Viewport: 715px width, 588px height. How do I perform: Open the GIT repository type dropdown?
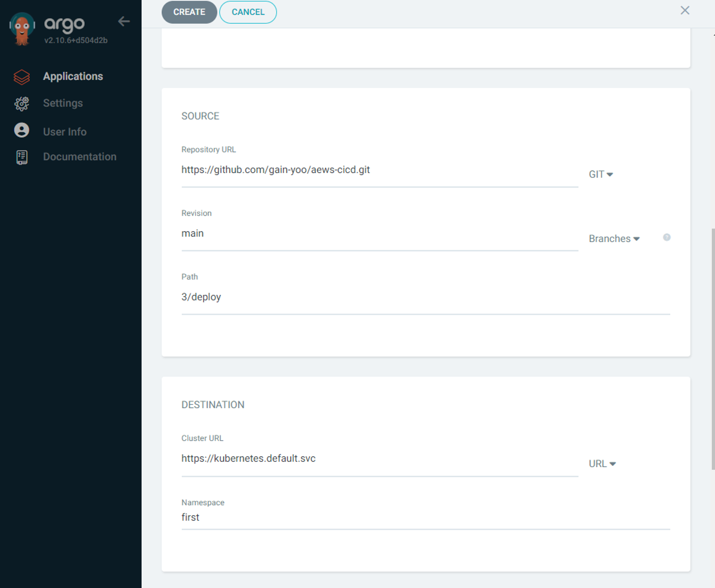600,174
